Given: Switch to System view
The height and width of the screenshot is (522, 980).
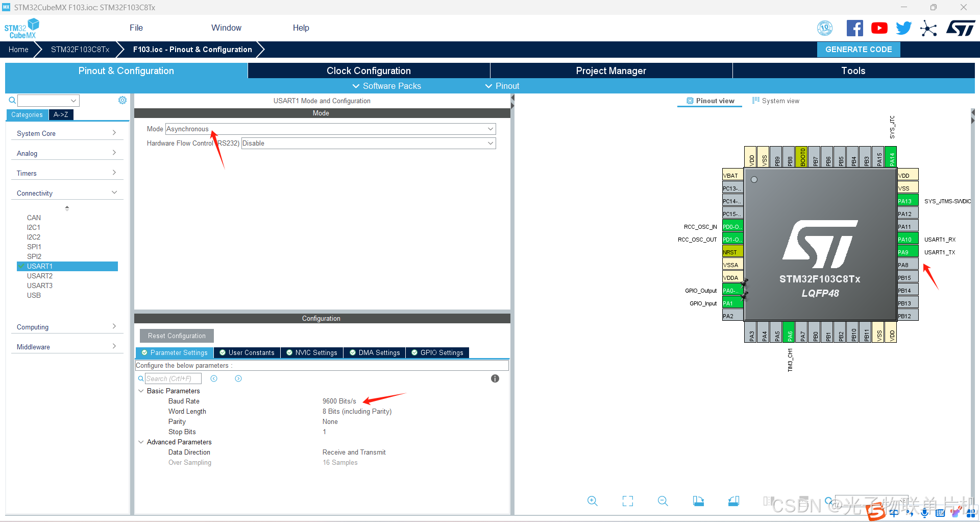Looking at the screenshot, I should (776, 101).
